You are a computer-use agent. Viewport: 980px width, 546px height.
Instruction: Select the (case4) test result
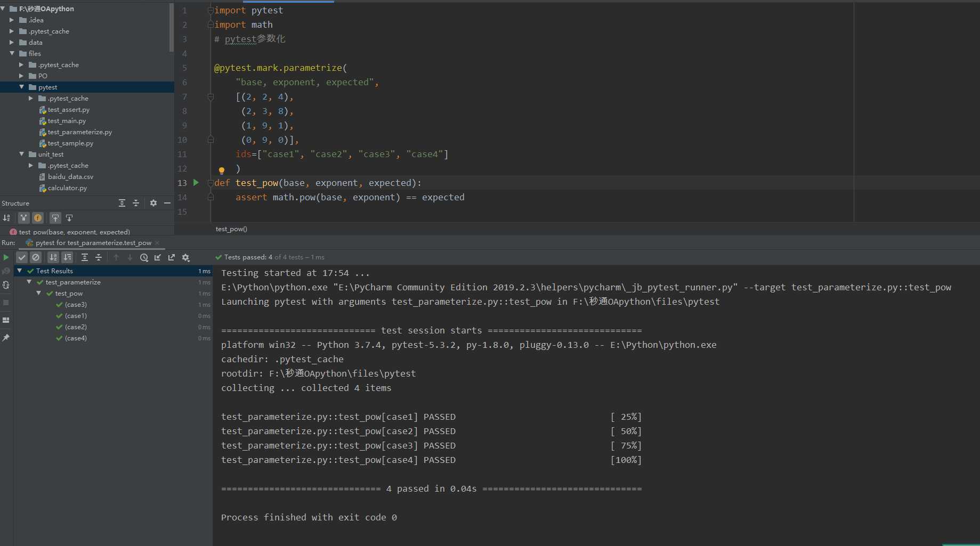click(x=76, y=338)
